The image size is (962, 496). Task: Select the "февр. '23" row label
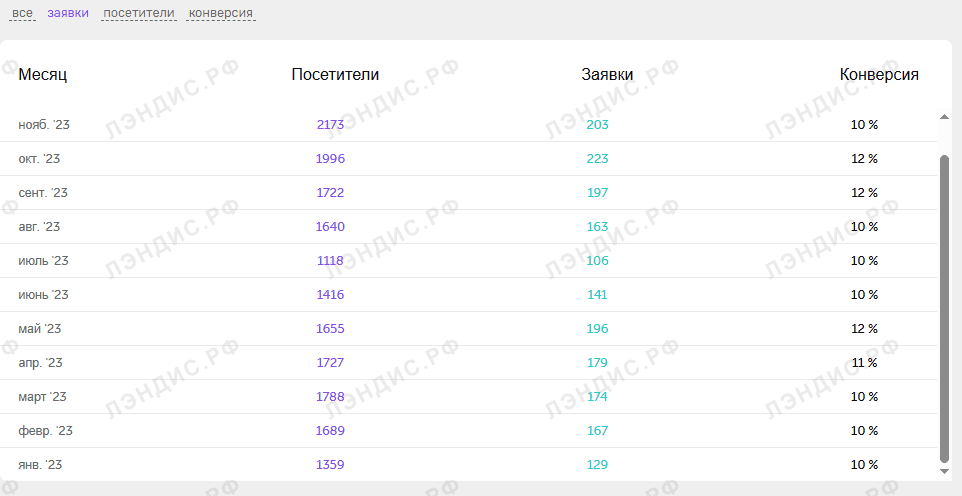coord(45,431)
